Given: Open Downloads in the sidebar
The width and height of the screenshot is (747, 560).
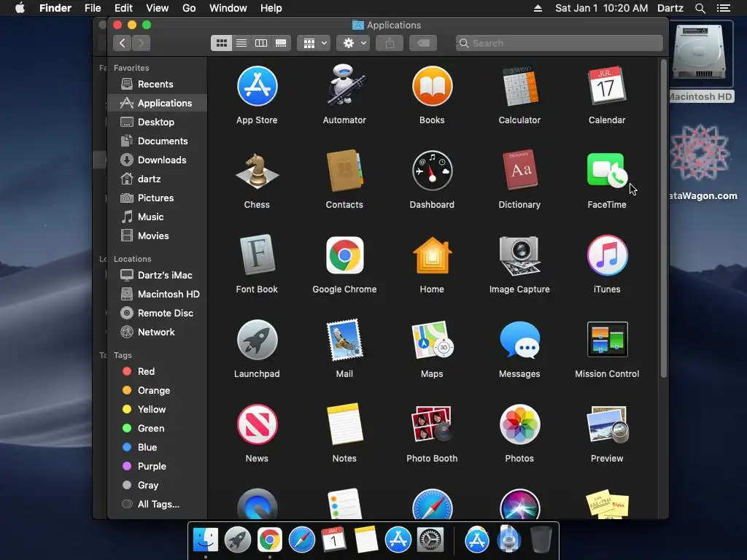Looking at the screenshot, I should coord(158,160).
